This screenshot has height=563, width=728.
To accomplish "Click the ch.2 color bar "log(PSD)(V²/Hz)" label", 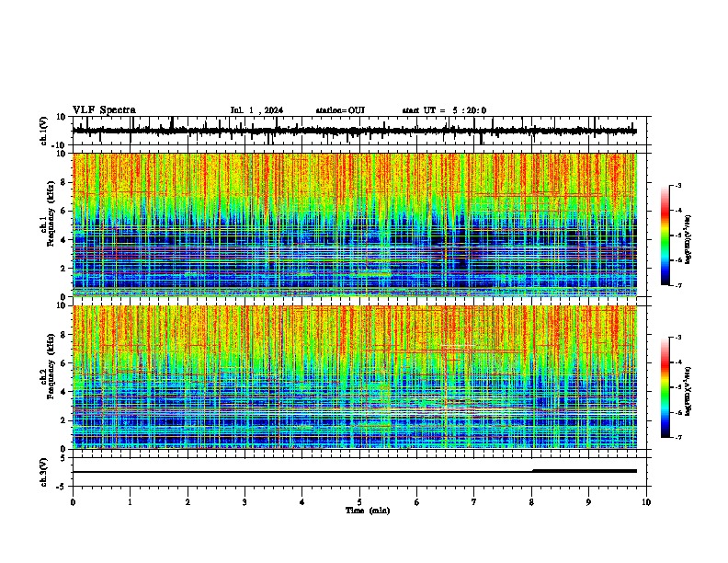I will 688,391.
